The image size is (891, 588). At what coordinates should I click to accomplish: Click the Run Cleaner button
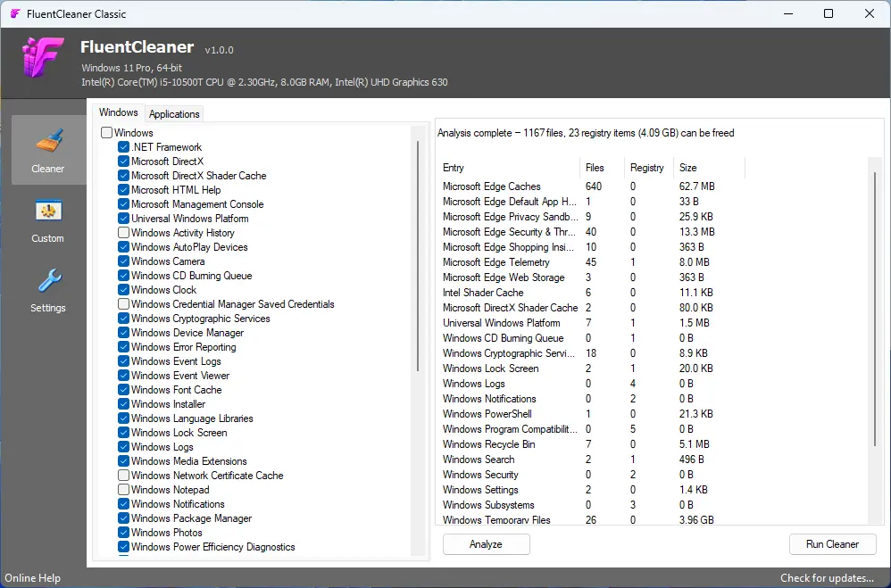click(832, 544)
